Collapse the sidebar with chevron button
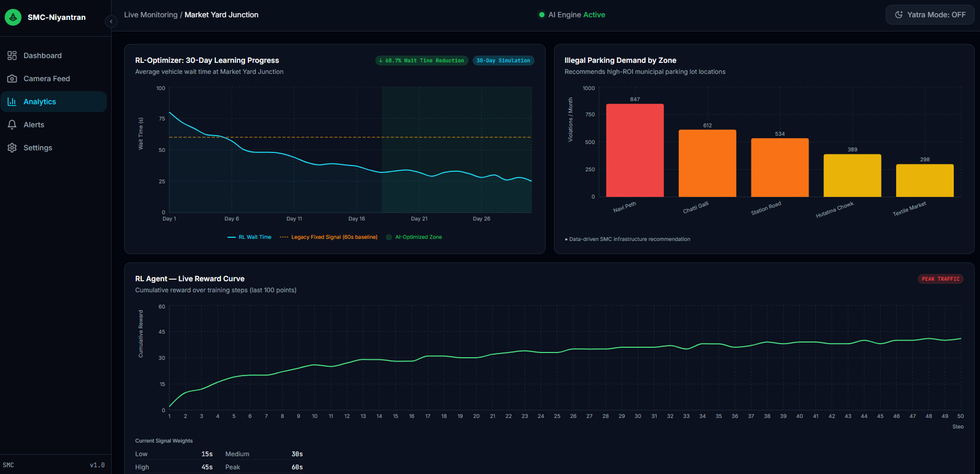Viewport: 980px width, 474px height. [x=111, y=21]
